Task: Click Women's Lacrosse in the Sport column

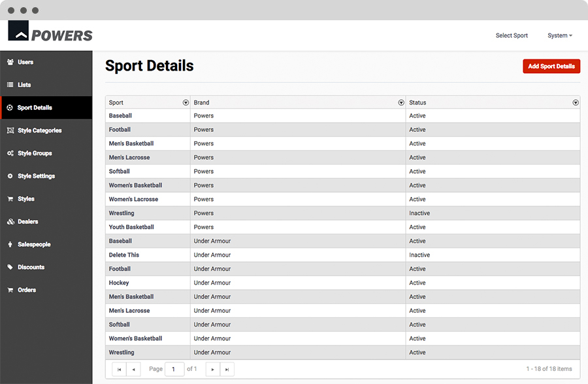Action: (133, 199)
